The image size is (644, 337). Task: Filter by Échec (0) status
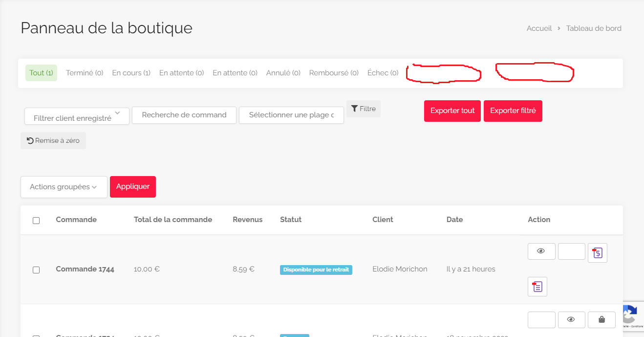(383, 73)
